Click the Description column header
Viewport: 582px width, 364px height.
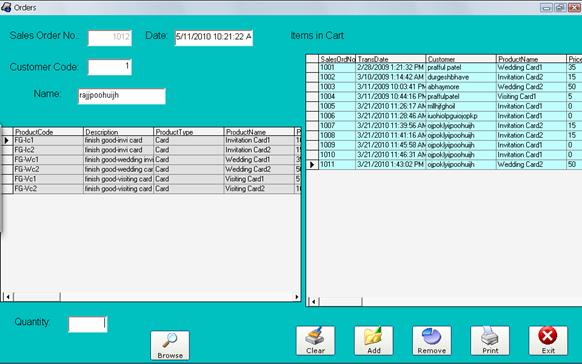[118, 132]
